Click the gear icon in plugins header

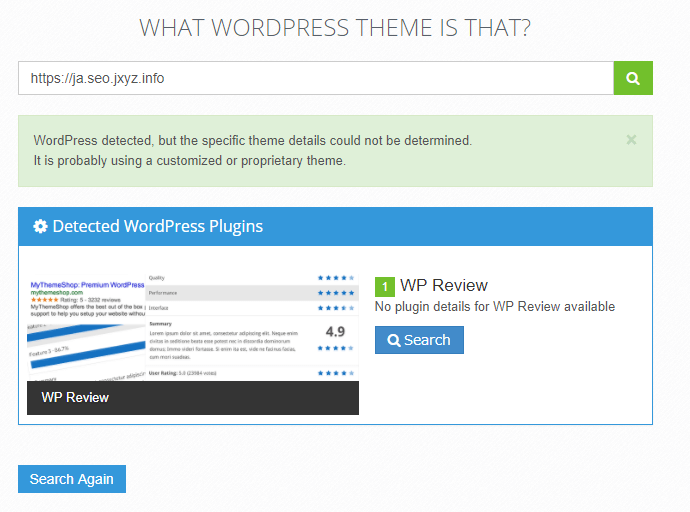pos(40,226)
